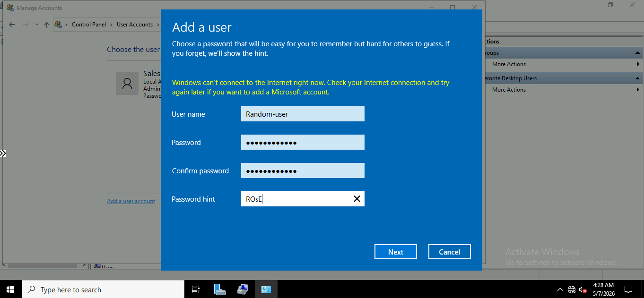This screenshot has width=644, height=298.
Task: Open the Windows Start menu
Action: [10, 289]
